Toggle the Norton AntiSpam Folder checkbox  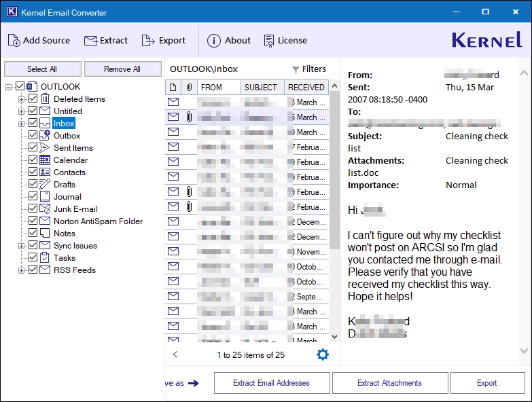click(33, 220)
